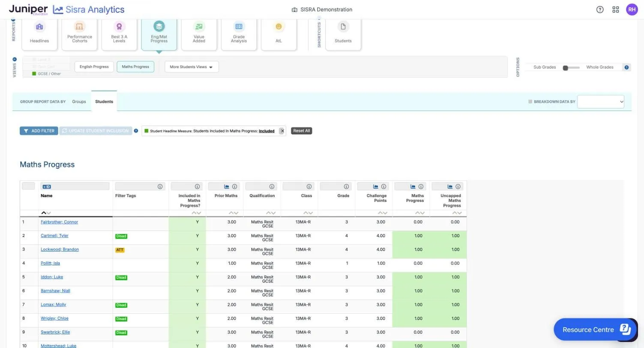Viewport: 644px width, 348px height.
Task: Open the Performance Cohorts report
Action: coord(79,34)
